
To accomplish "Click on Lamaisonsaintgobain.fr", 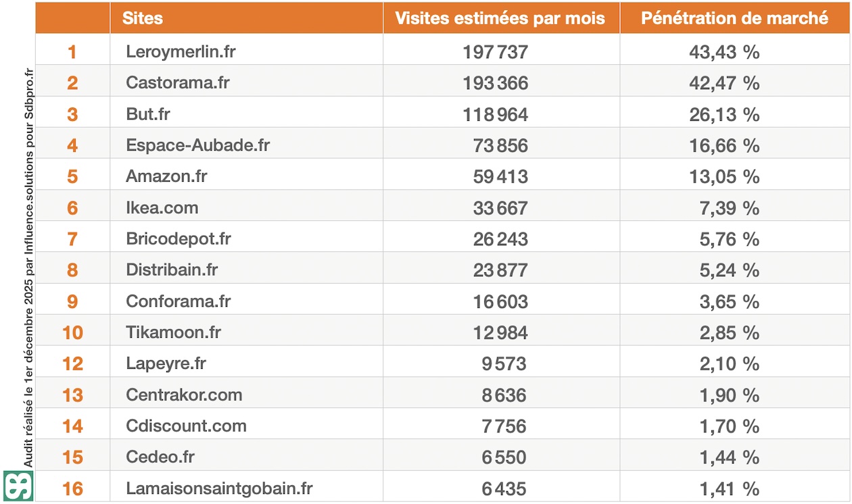I will 219,488.
